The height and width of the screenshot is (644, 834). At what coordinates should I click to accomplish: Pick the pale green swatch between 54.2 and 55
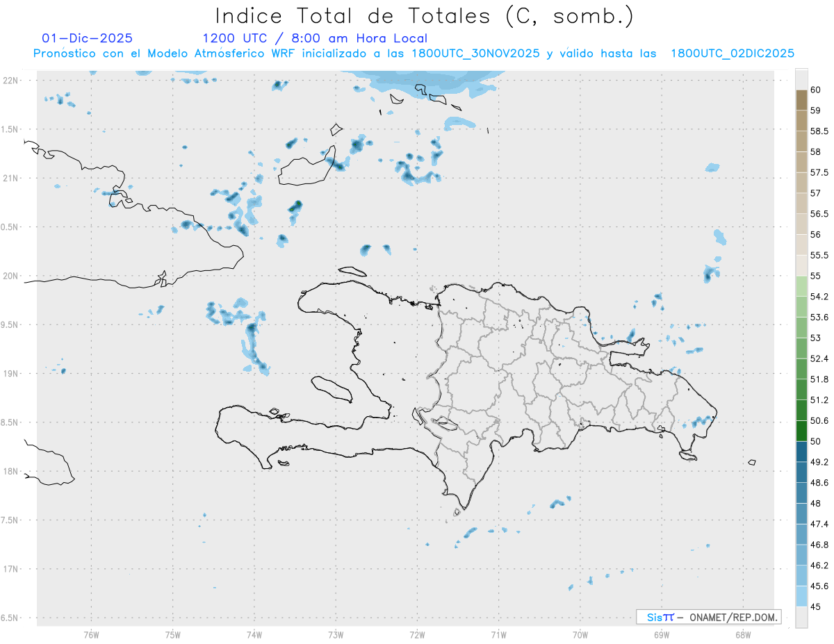click(801, 286)
